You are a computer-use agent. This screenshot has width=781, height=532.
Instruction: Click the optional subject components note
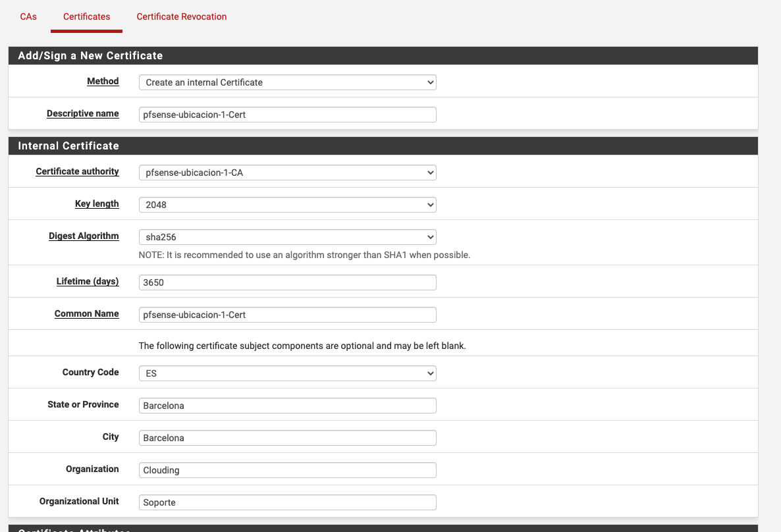coord(302,346)
